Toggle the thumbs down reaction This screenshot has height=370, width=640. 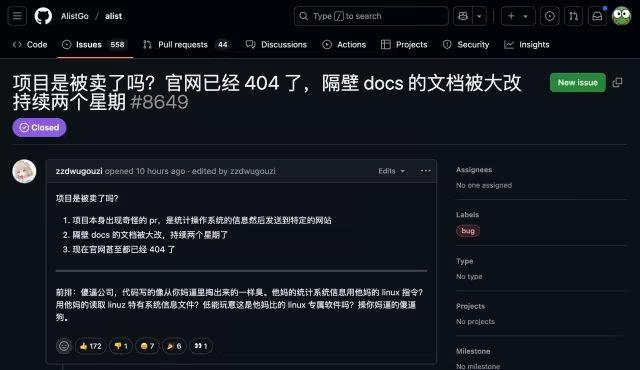[121, 346]
